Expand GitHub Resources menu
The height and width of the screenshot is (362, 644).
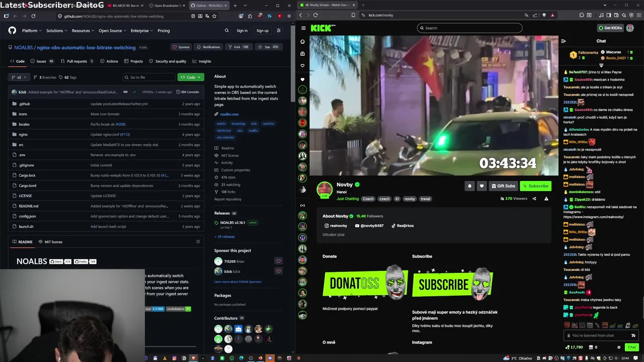(83, 31)
